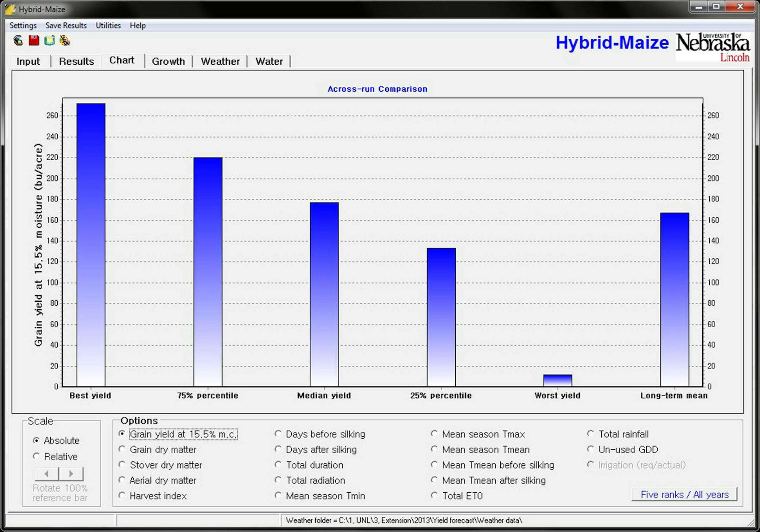Click the Best yield bar in the chart
This screenshot has width=760, height=532.
click(x=91, y=245)
